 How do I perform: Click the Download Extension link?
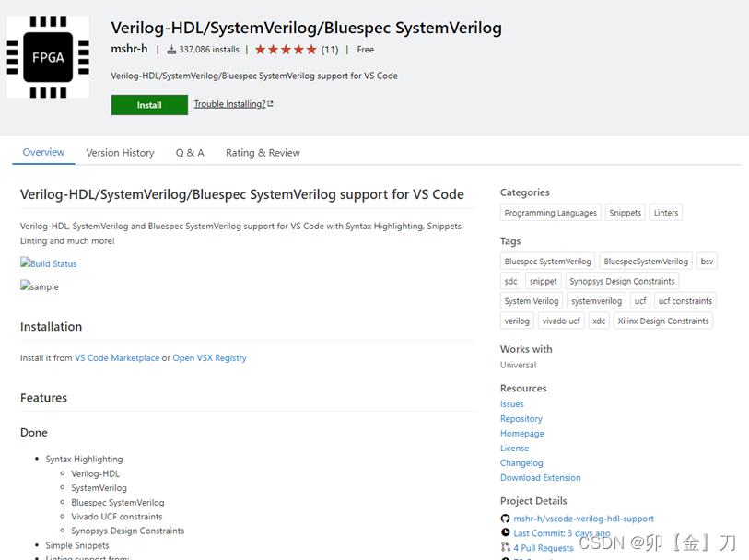tap(540, 478)
